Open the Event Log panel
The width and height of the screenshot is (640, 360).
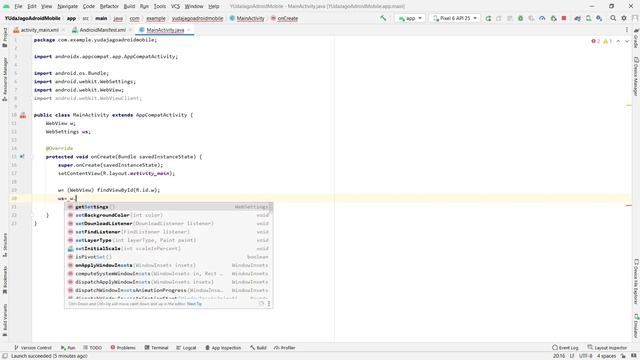tap(565, 348)
